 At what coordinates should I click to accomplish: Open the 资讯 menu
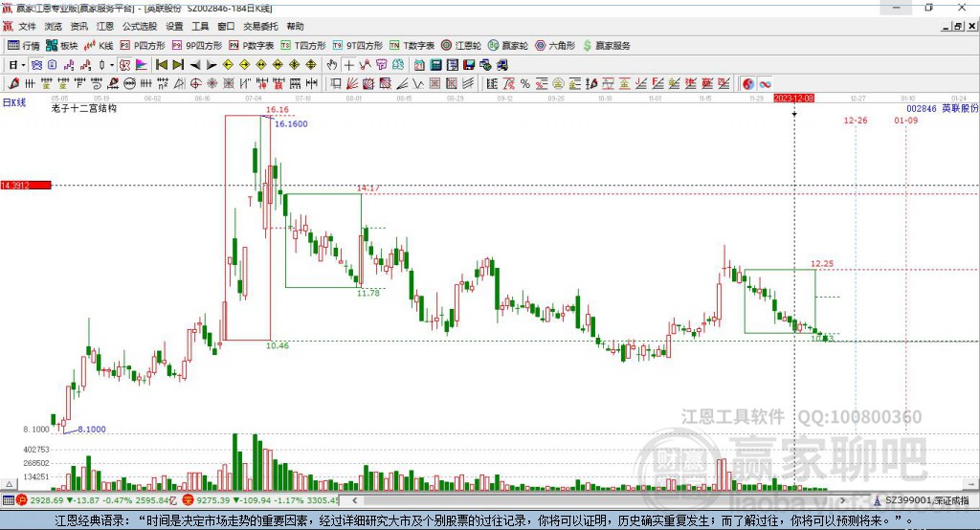79,26
